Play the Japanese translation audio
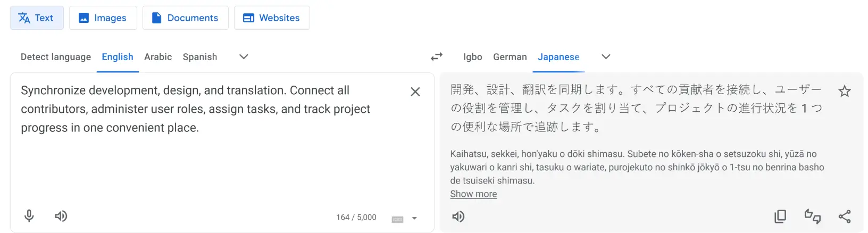This screenshot has width=868, height=233. pyautogui.click(x=458, y=217)
